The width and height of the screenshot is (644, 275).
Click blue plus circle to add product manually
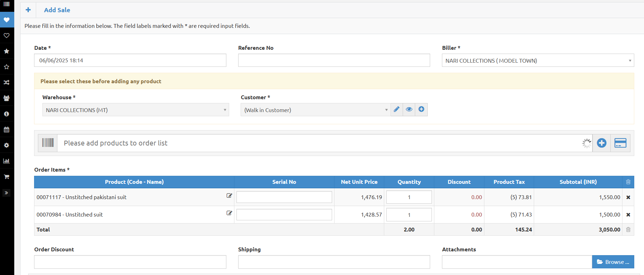601,143
